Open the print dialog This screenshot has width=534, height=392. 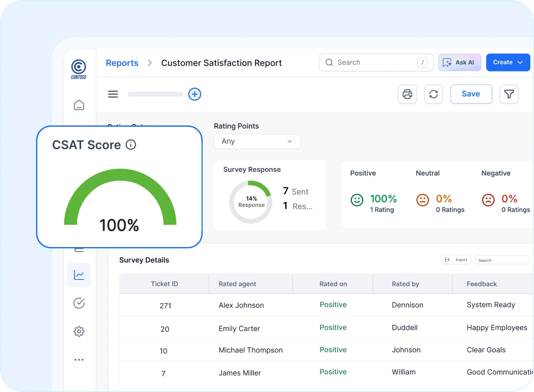[x=407, y=94]
